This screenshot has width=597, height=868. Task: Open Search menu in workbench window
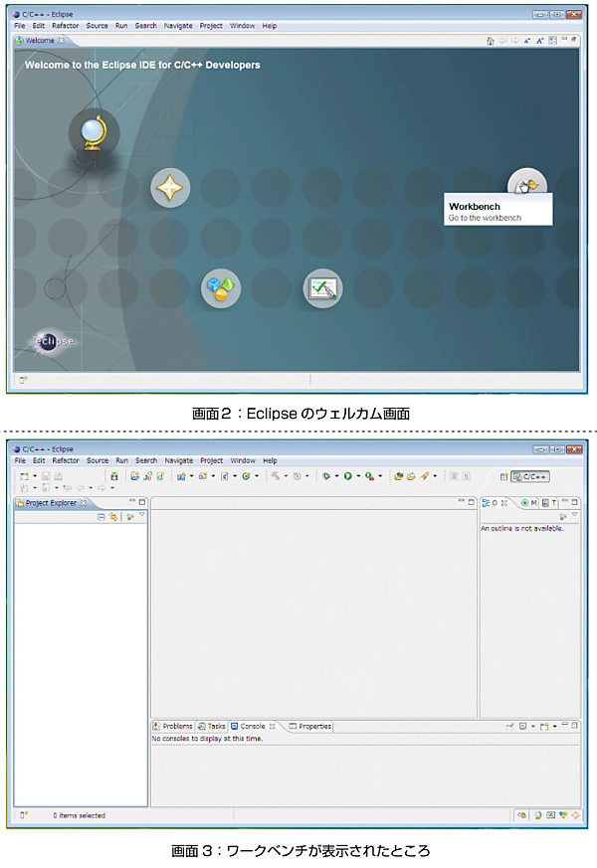point(146,460)
